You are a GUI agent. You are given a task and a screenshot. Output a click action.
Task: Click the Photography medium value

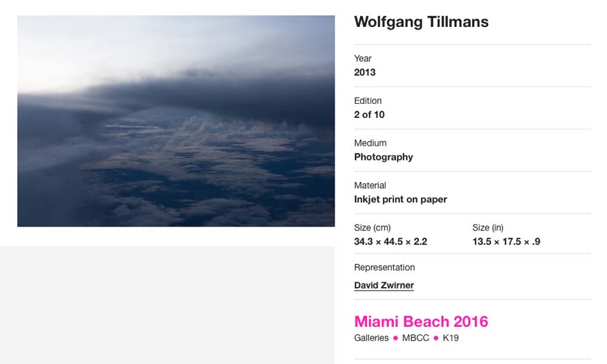(383, 157)
